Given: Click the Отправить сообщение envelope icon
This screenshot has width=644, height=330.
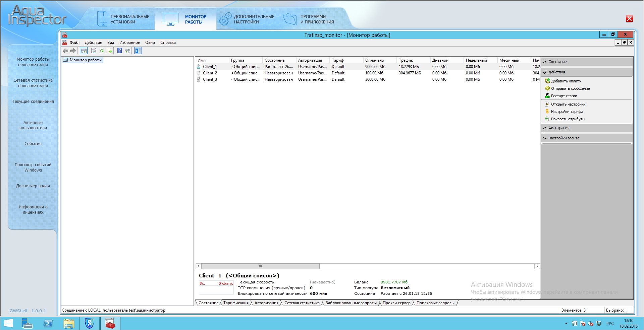Looking at the screenshot, I should click(547, 88).
